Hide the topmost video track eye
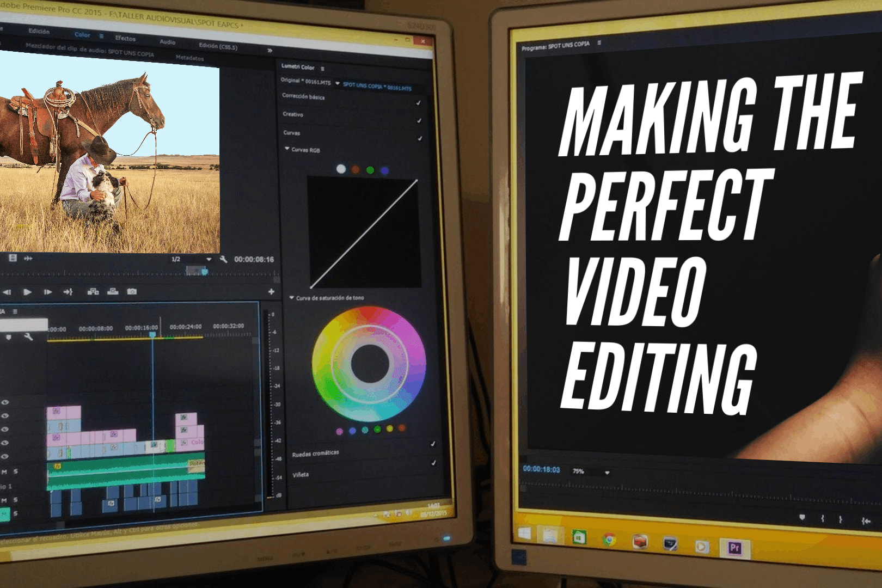The image size is (882, 588). pyautogui.click(x=5, y=402)
